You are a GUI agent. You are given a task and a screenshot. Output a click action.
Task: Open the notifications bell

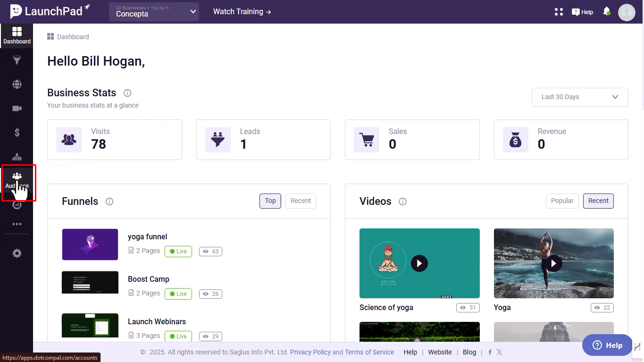pyautogui.click(x=607, y=11)
